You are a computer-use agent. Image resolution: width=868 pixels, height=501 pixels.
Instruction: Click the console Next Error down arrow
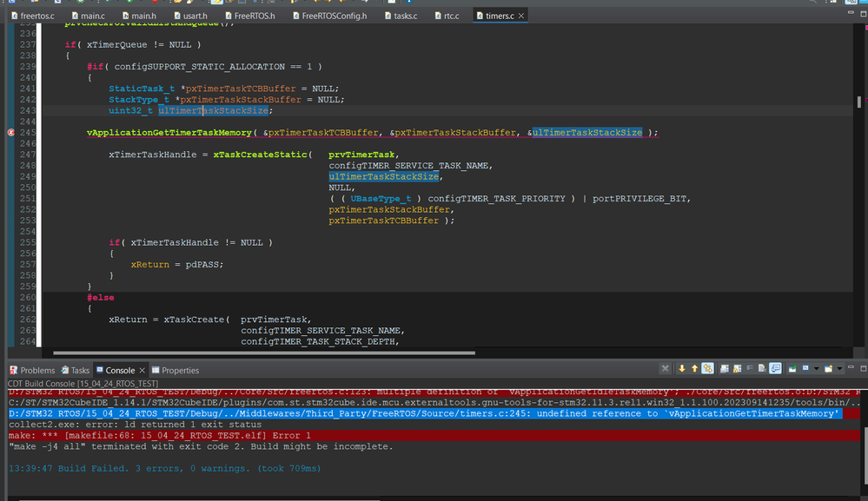coord(682,369)
